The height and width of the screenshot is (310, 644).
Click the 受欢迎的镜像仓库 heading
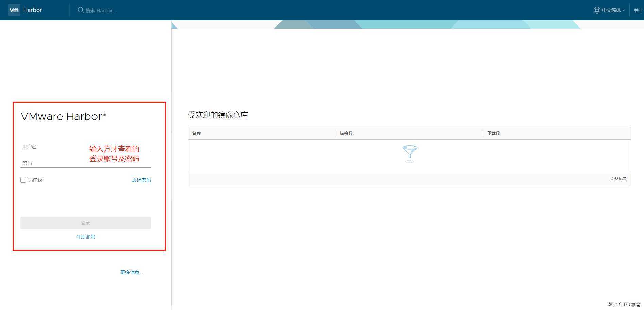pos(218,115)
